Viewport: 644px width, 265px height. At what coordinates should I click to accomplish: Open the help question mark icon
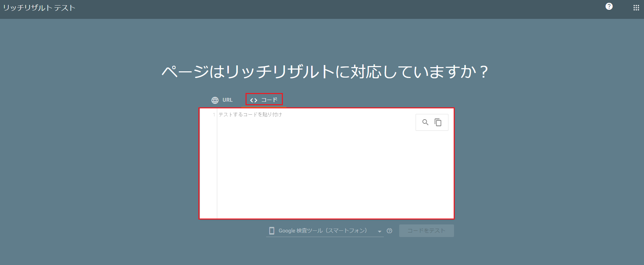[x=609, y=6]
